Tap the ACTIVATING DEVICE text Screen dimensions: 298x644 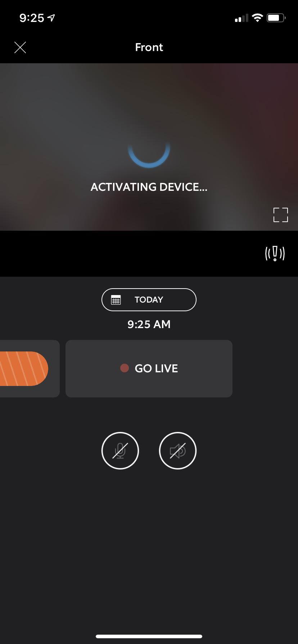tap(149, 187)
